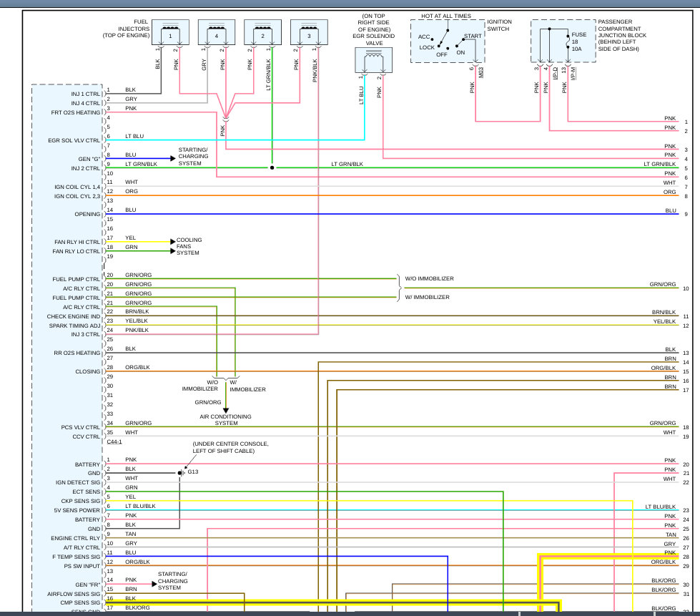Click the "INJ 4 CTRL" pin label
This screenshot has height=616, width=700.
(85, 103)
